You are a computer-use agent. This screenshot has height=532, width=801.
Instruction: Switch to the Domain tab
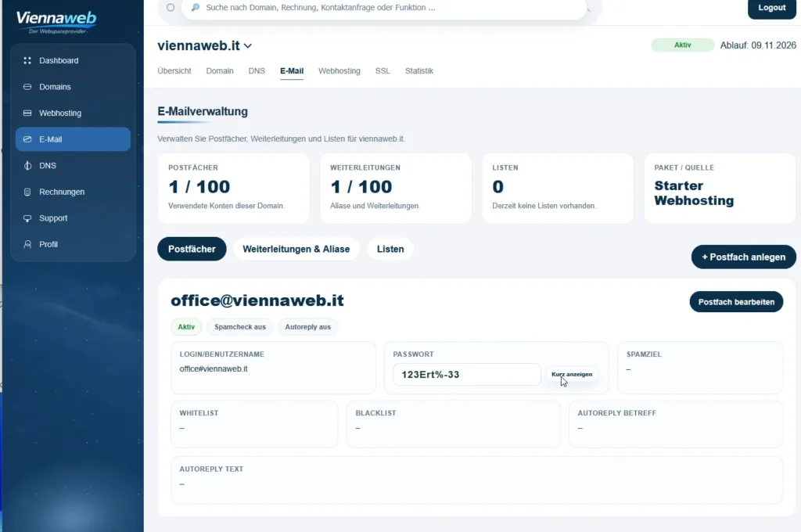(220, 71)
